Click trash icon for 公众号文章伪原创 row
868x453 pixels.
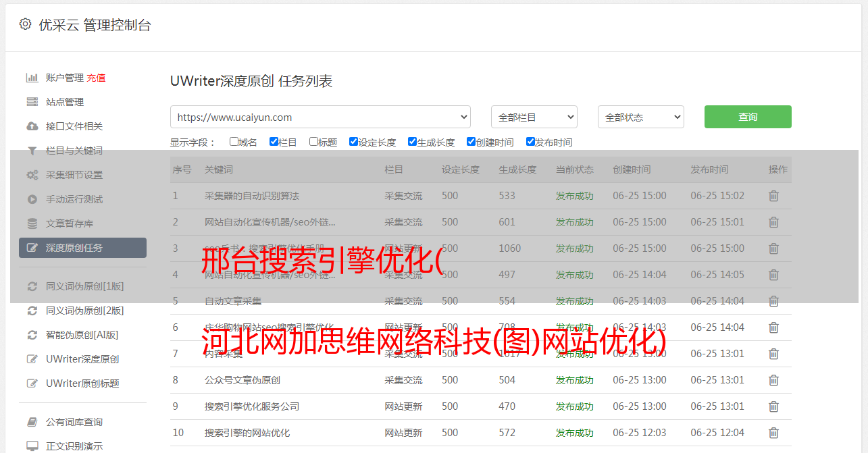coord(773,380)
